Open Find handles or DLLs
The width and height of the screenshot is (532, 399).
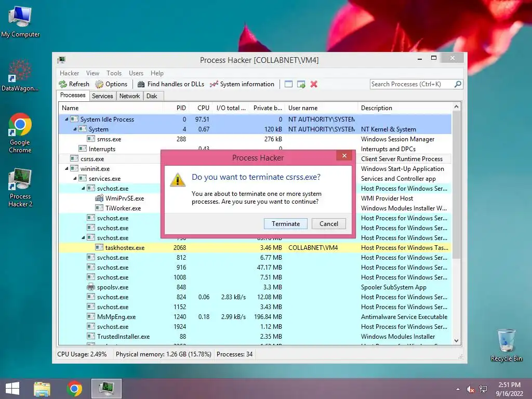171,84
